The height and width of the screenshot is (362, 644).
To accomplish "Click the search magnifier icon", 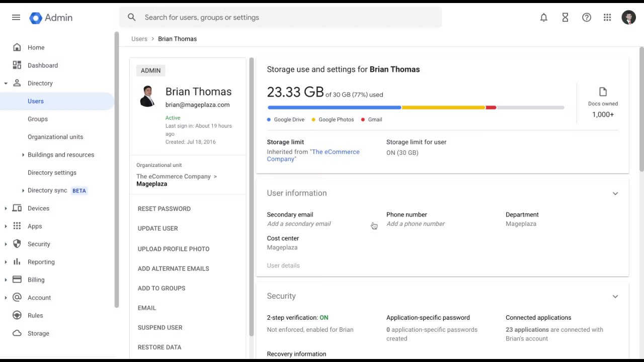I will pyautogui.click(x=132, y=18).
